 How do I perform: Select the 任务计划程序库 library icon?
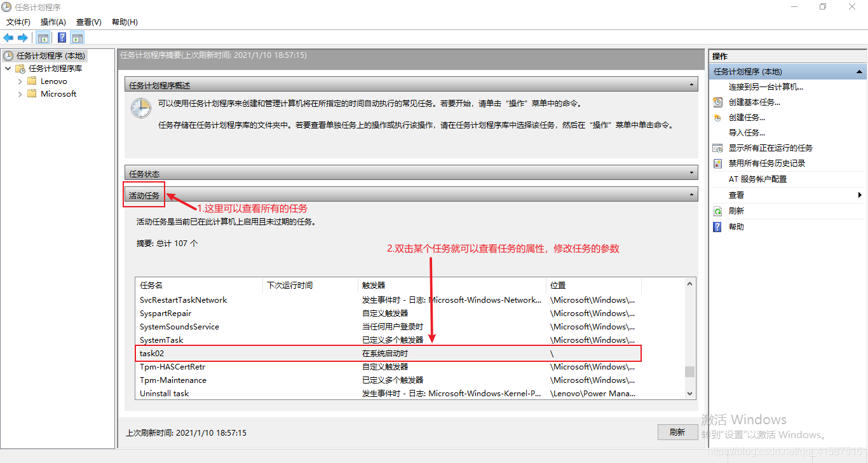click(x=20, y=69)
